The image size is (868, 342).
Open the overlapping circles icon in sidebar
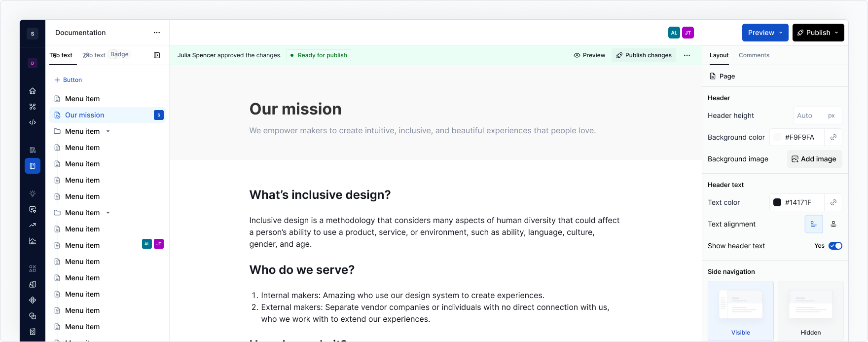pyautogui.click(x=33, y=316)
